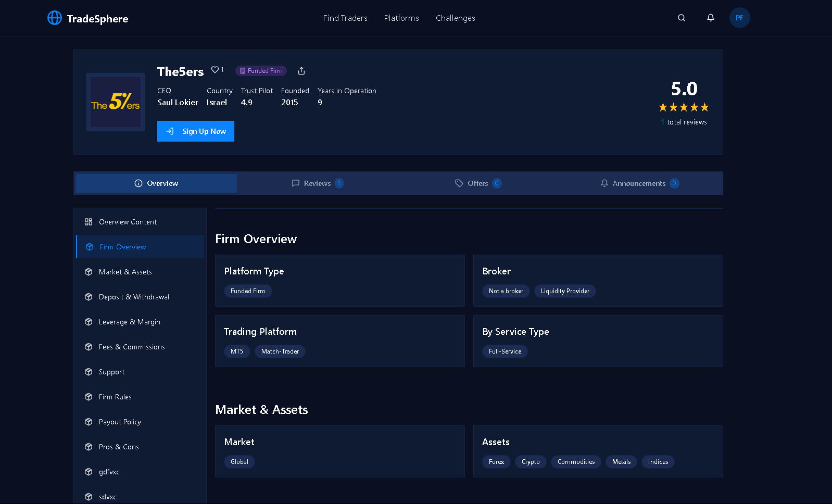The image size is (832, 504).
Task: Click cube icon beside Payout Policy
Action: click(89, 422)
